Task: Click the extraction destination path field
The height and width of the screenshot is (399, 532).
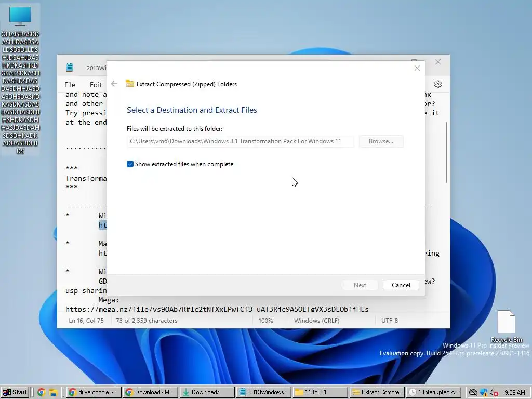Action: pos(240,141)
